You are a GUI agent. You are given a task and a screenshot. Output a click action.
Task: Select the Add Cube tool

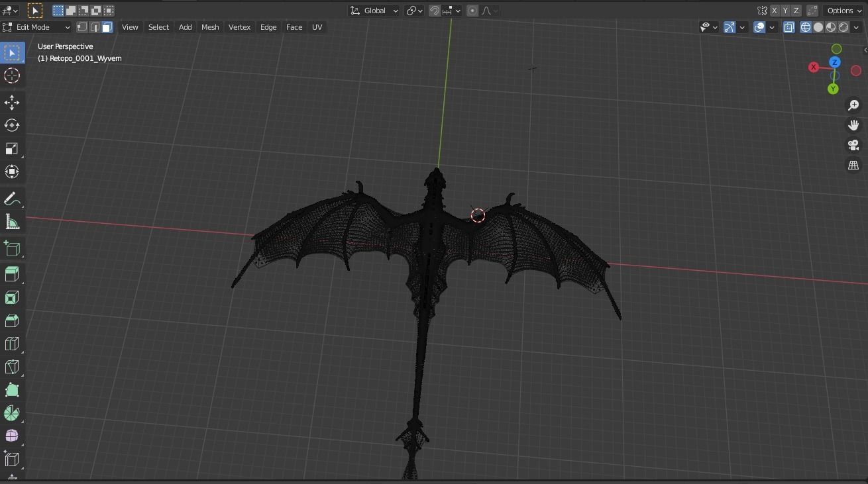pos(12,248)
